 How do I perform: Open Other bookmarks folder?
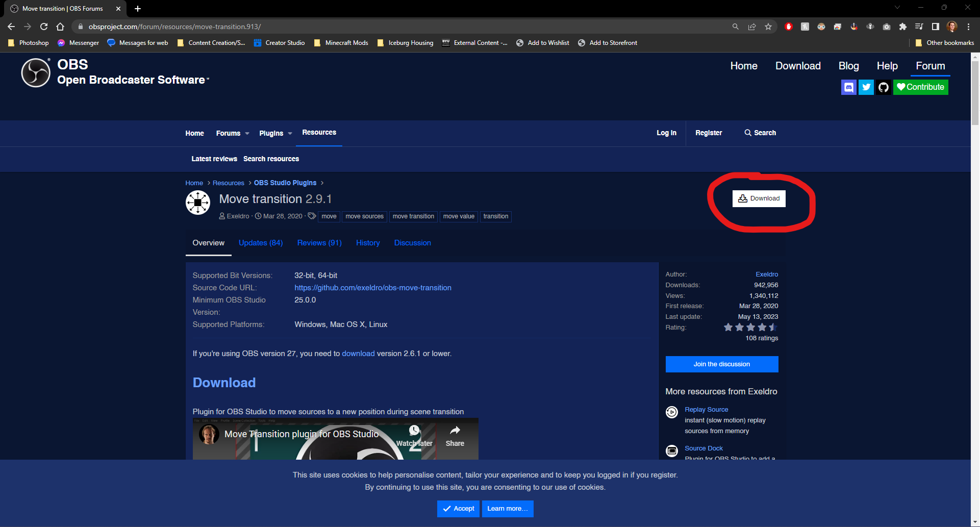point(945,43)
